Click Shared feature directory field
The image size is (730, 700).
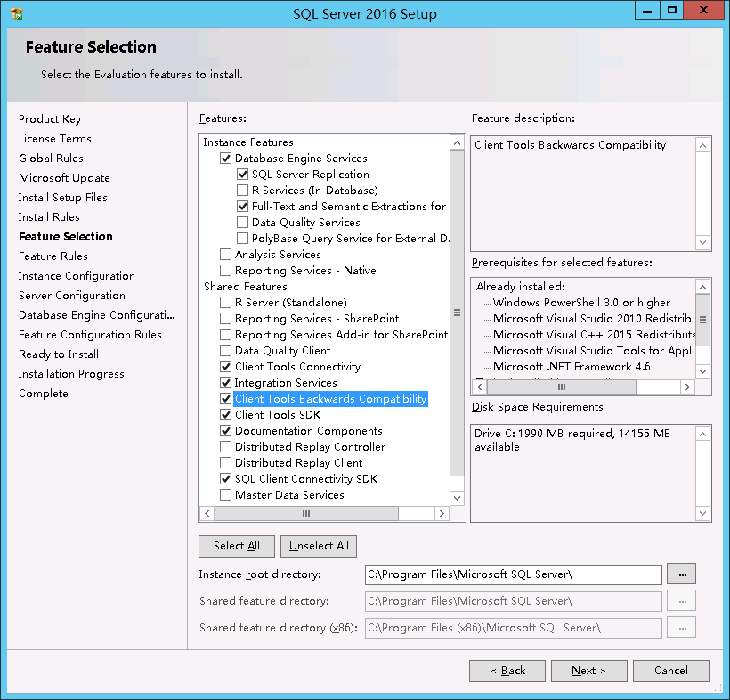pyautogui.click(x=514, y=601)
